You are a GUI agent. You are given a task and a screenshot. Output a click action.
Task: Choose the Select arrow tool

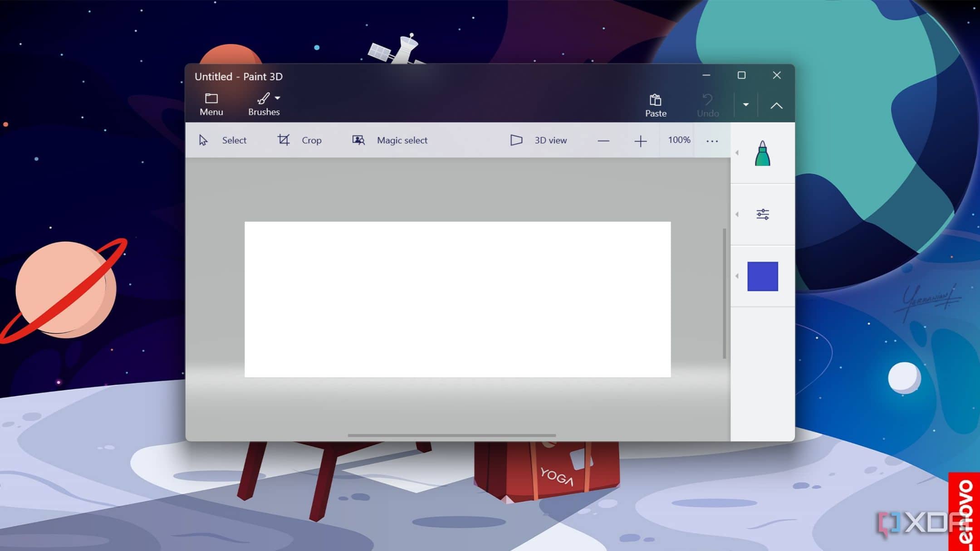pyautogui.click(x=222, y=140)
